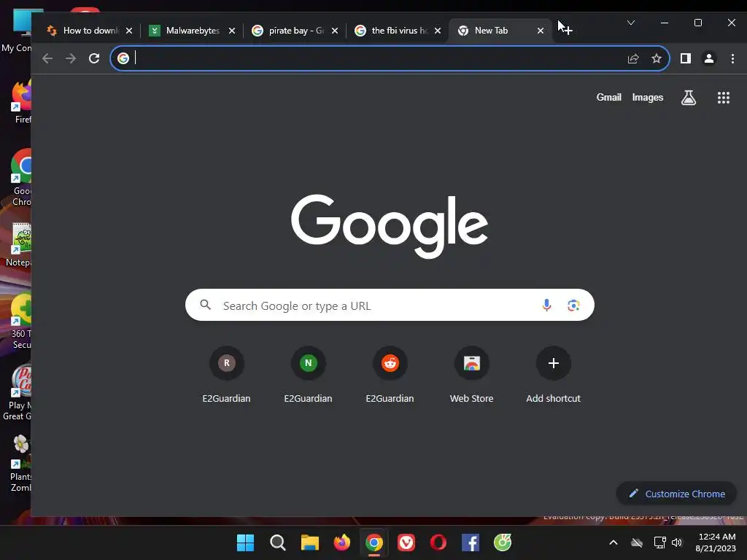Switch to the Malwarebytes tab
747x560 pixels.
pos(193,31)
